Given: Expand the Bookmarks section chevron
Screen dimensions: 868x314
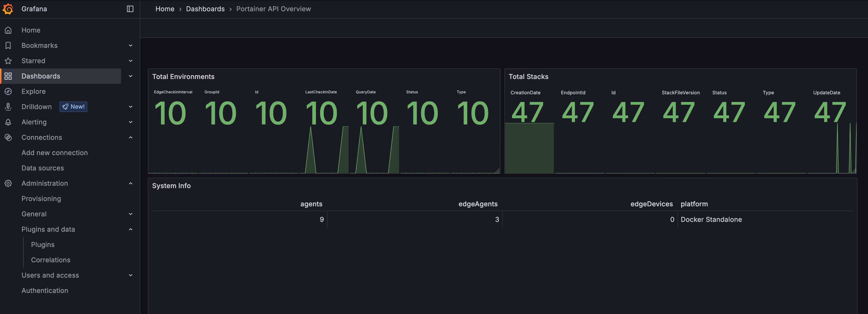Looking at the screenshot, I should tap(131, 45).
